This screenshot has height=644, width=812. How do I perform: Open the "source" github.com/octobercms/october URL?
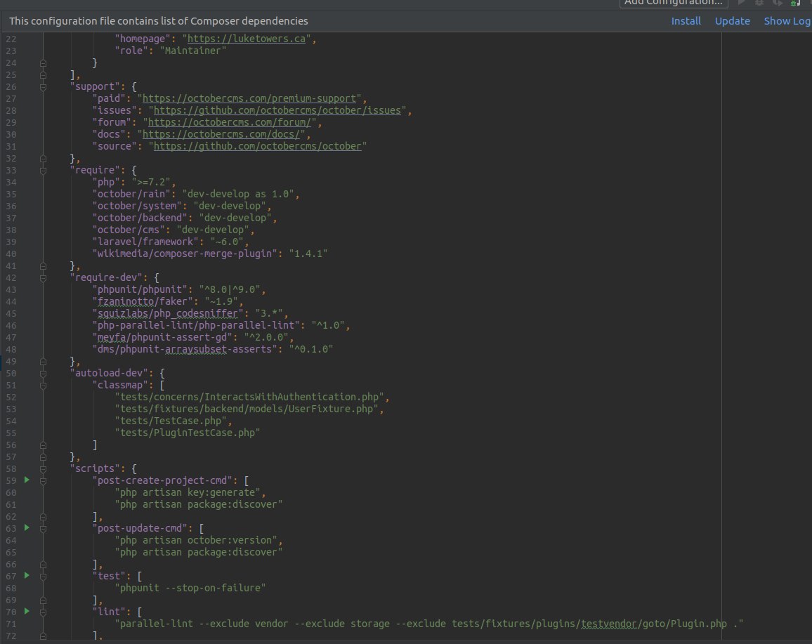point(257,146)
